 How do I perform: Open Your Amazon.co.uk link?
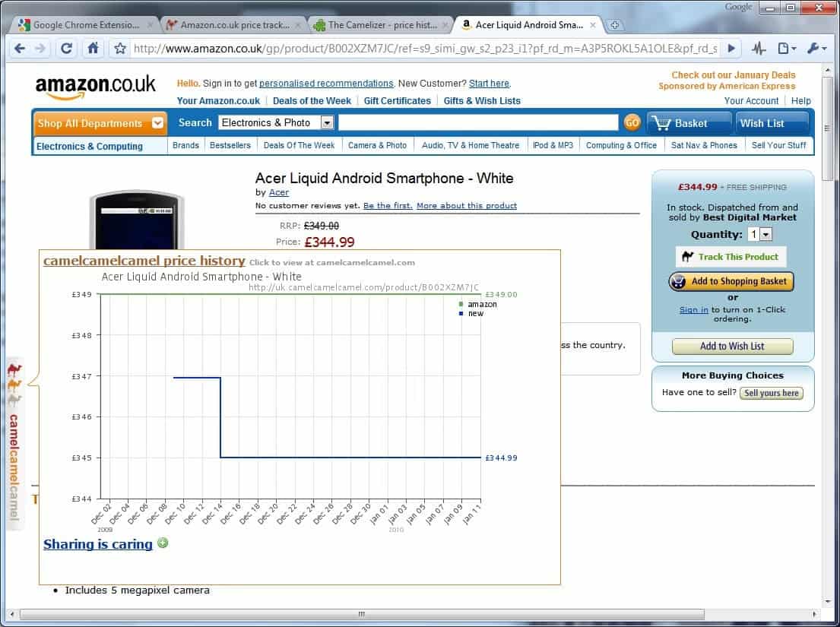point(219,100)
